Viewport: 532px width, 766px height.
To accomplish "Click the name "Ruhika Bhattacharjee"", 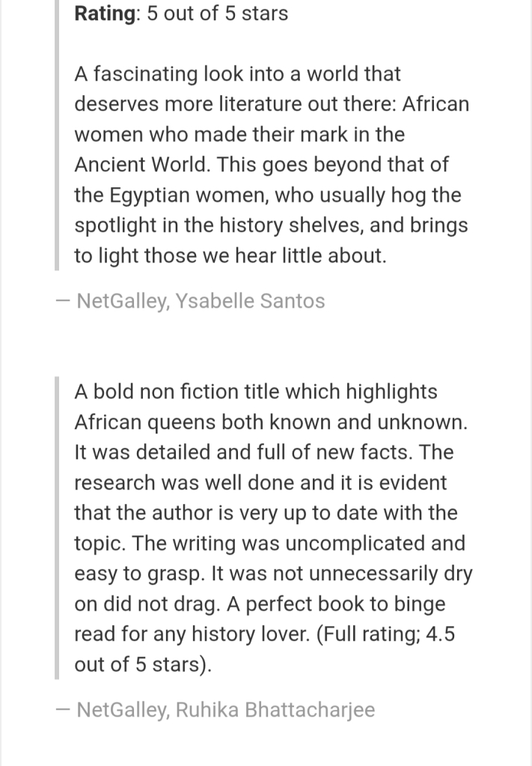I will coord(275,709).
